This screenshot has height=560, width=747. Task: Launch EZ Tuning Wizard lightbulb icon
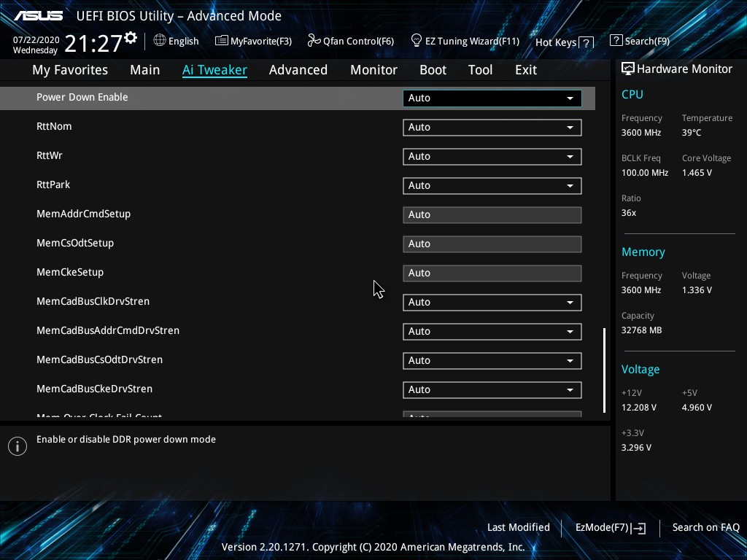pos(417,40)
